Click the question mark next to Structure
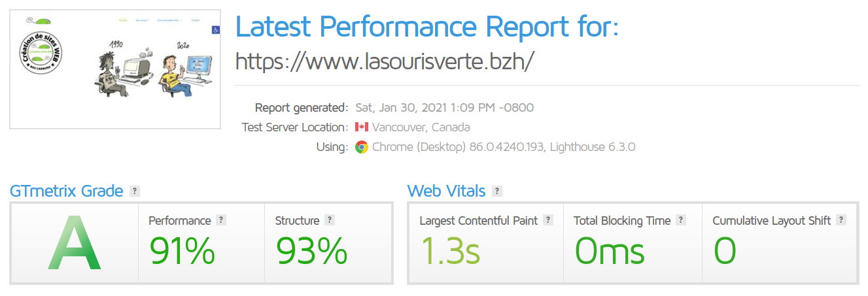The width and height of the screenshot is (868, 296). (x=330, y=220)
